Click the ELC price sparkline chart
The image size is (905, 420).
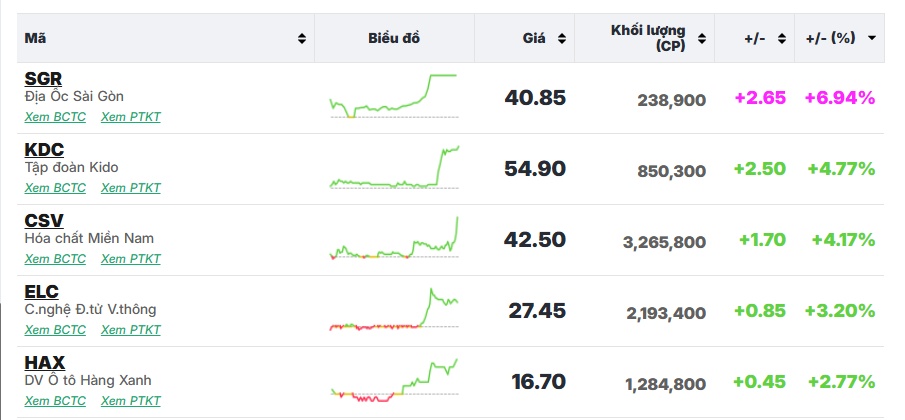(x=393, y=310)
